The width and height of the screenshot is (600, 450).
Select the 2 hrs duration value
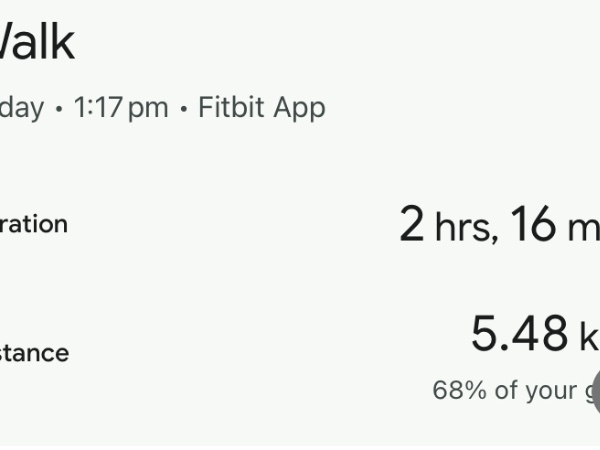click(x=447, y=225)
